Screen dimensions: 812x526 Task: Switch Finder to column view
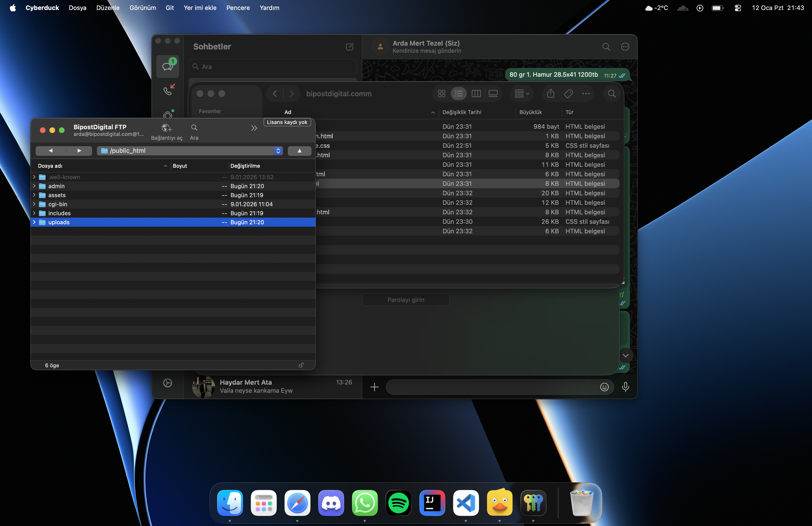coord(476,94)
